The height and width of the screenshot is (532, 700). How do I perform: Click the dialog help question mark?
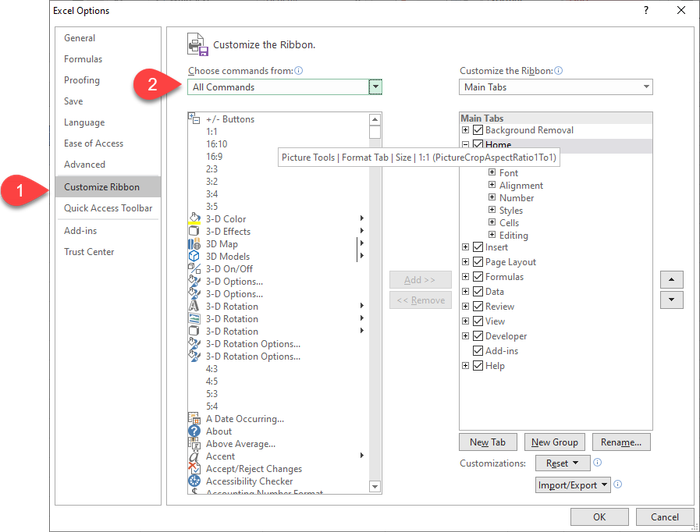(x=646, y=10)
